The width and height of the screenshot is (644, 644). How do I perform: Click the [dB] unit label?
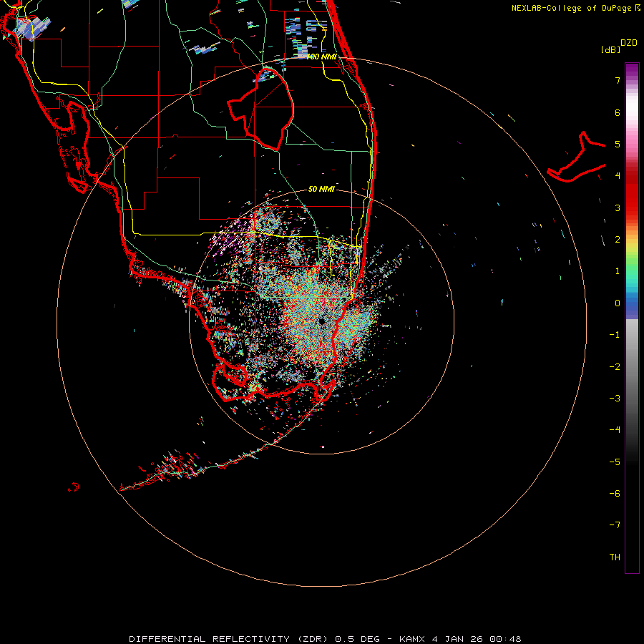click(610, 49)
